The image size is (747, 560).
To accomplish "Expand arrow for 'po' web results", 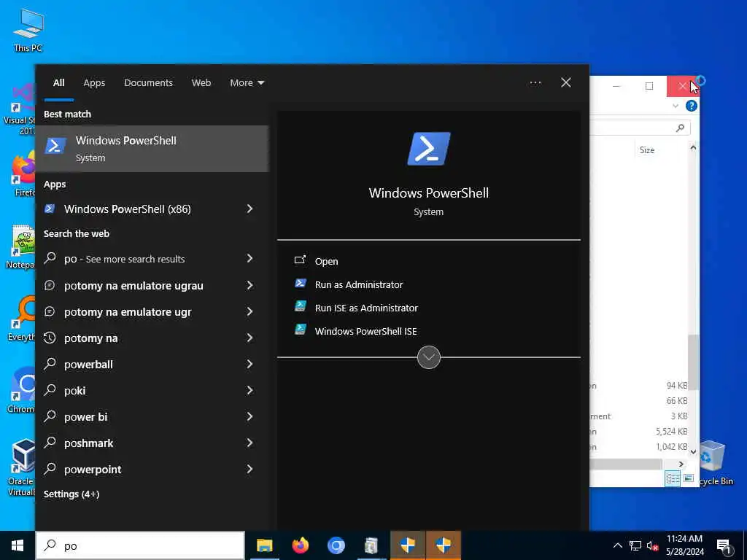I will pyautogui.click(x=249, y=259).
